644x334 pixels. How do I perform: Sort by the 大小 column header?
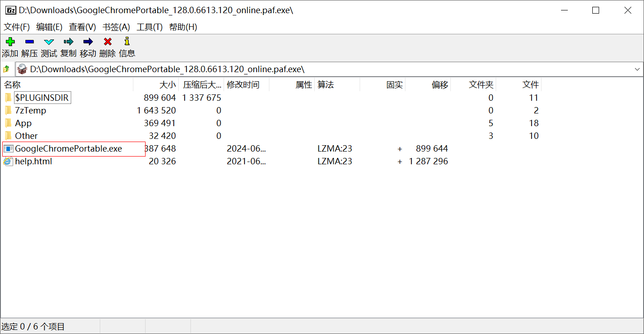[x=156, y=85]
